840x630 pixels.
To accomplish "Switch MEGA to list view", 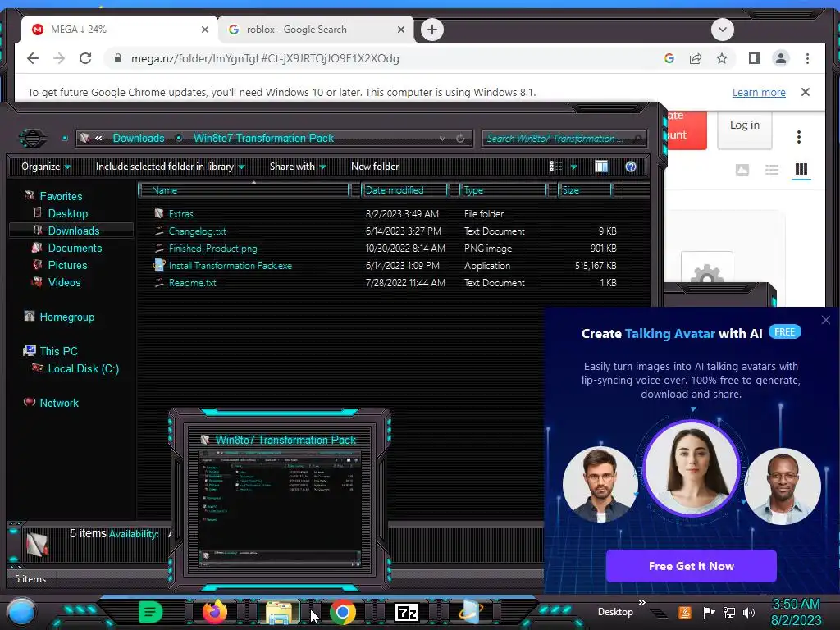I will coord(771,170).
